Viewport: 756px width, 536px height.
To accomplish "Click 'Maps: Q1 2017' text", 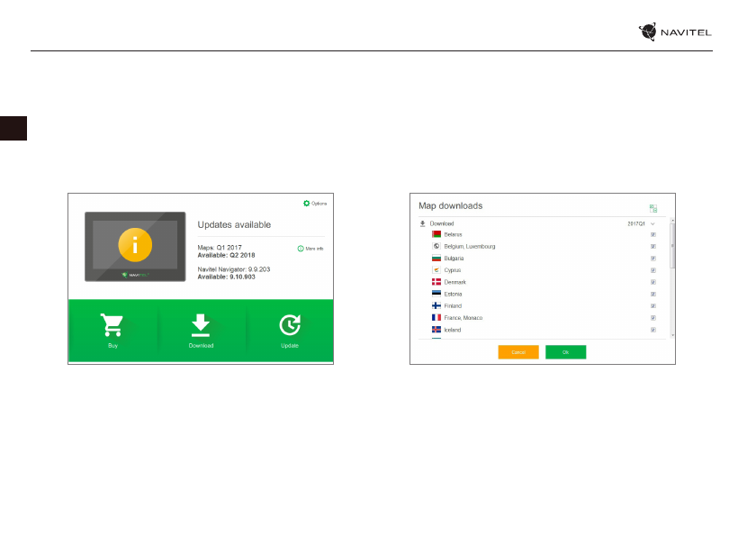I will point(220,248).
